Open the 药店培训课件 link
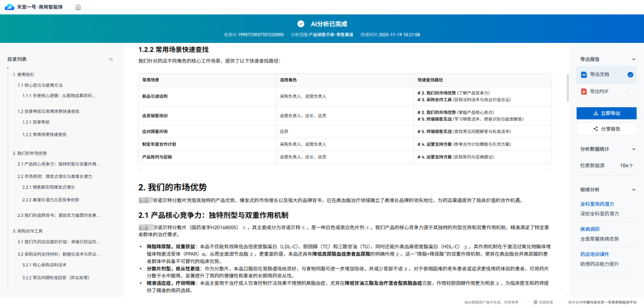Image resolution: width=644 pixels, height=308 pixels. 595,254
